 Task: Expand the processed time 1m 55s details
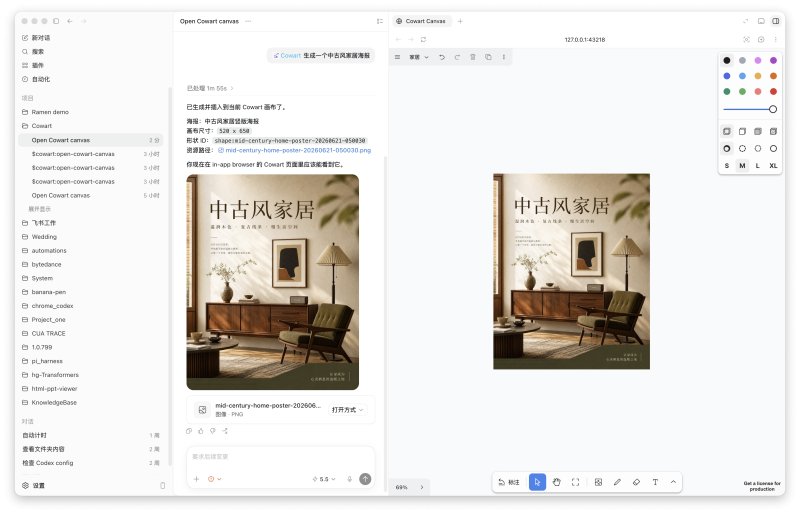click(x=210, y=88)
